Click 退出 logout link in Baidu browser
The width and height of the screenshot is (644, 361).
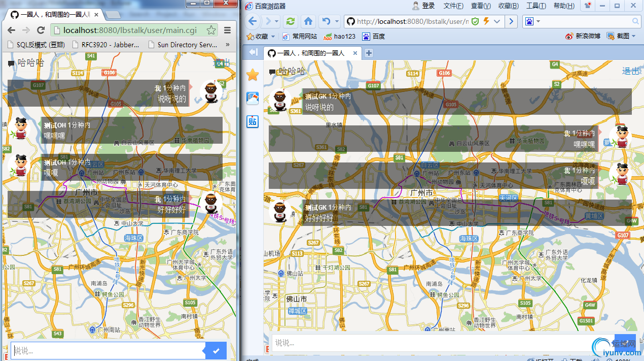click(x=630, y=71)
